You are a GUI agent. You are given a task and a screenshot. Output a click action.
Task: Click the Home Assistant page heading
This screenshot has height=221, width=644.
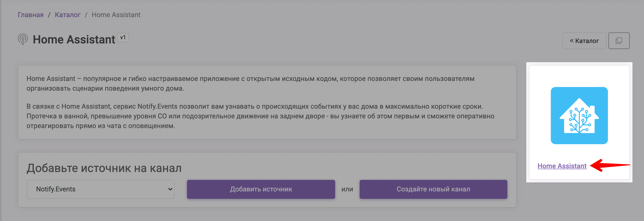pos(74,40)
